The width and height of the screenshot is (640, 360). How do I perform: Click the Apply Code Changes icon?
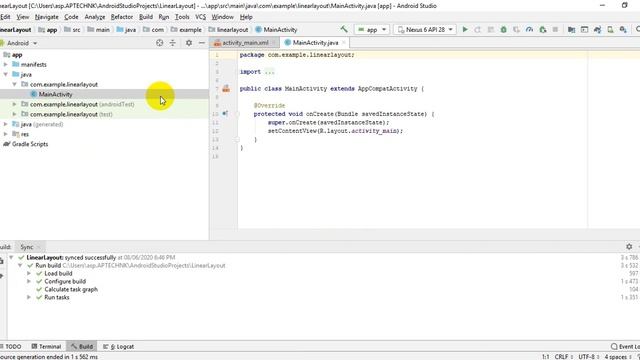click(x=491, y=29)
